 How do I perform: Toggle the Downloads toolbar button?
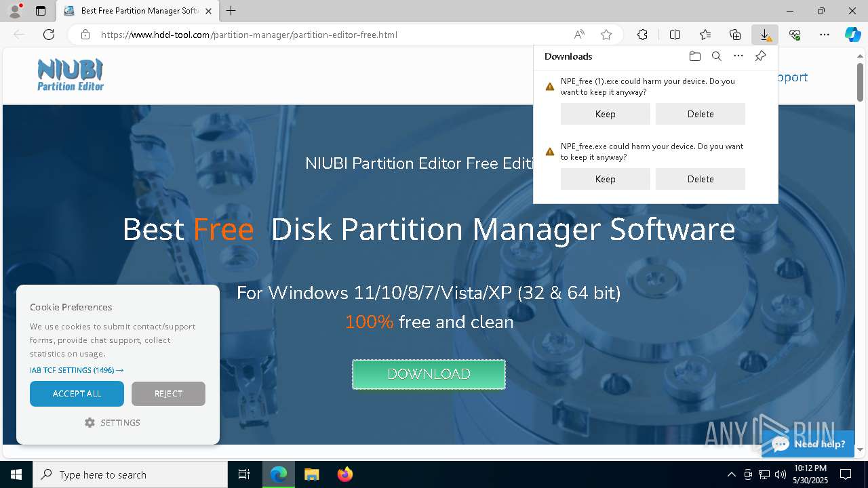[x=765, y=35]
